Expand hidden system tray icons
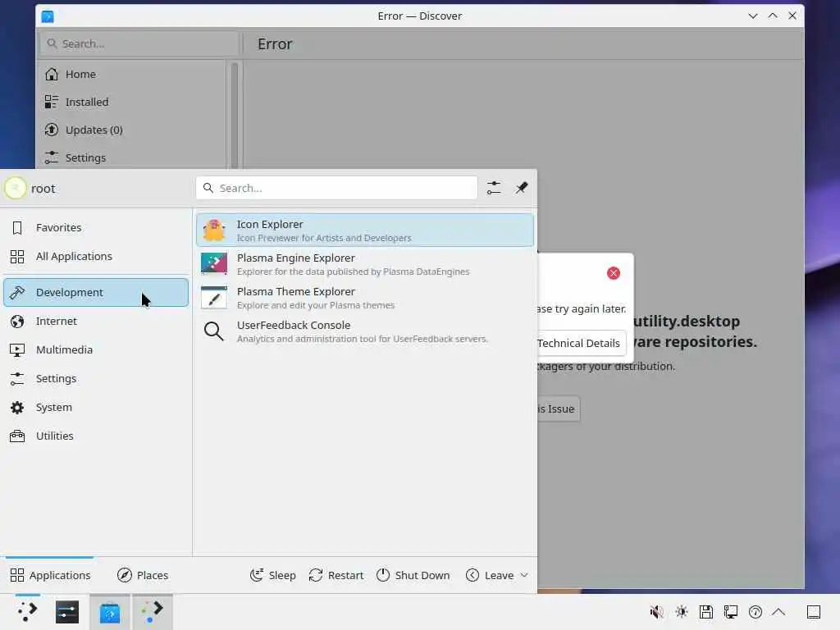Viewport: 840px width, 630px height. (779, 612)
